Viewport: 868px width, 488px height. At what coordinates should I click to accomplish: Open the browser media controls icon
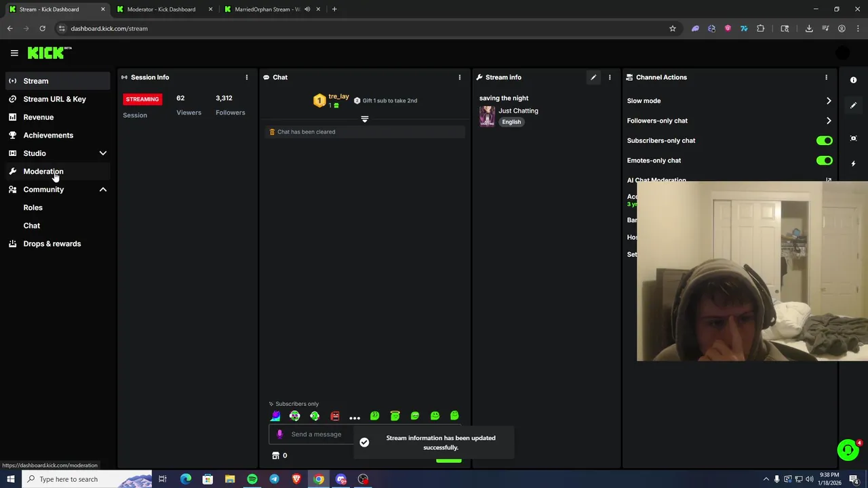click(x=825, y=28)
